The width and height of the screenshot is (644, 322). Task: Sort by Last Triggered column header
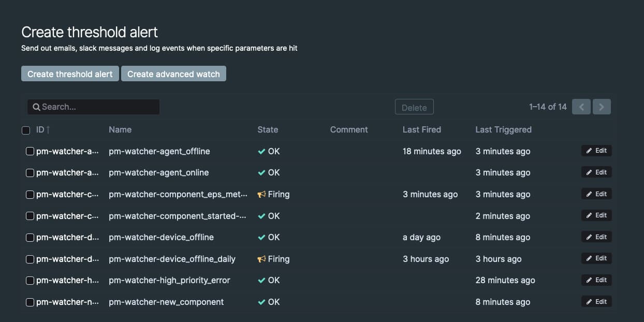tap(503, 129)
